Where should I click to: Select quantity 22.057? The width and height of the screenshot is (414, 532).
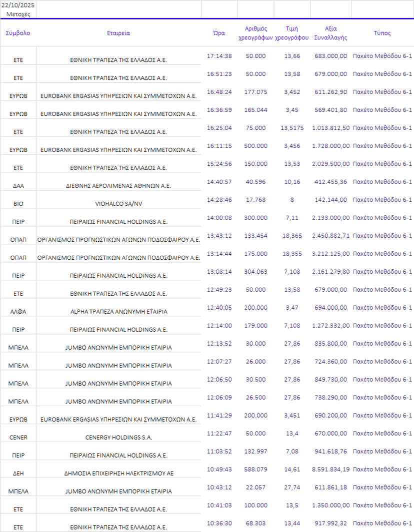click(x=255, y=488)
